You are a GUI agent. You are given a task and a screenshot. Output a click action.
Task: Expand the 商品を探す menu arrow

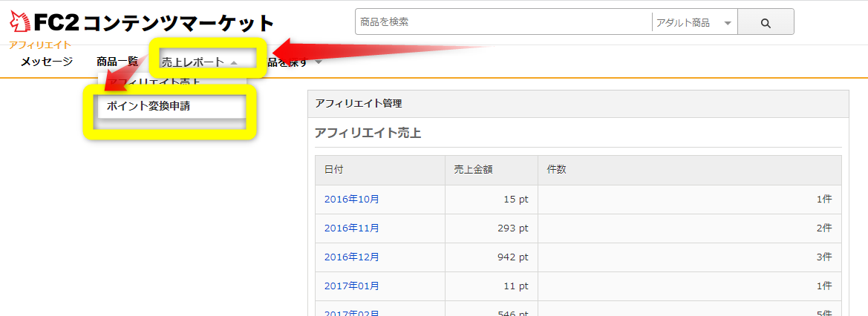[x=319, y=62]
